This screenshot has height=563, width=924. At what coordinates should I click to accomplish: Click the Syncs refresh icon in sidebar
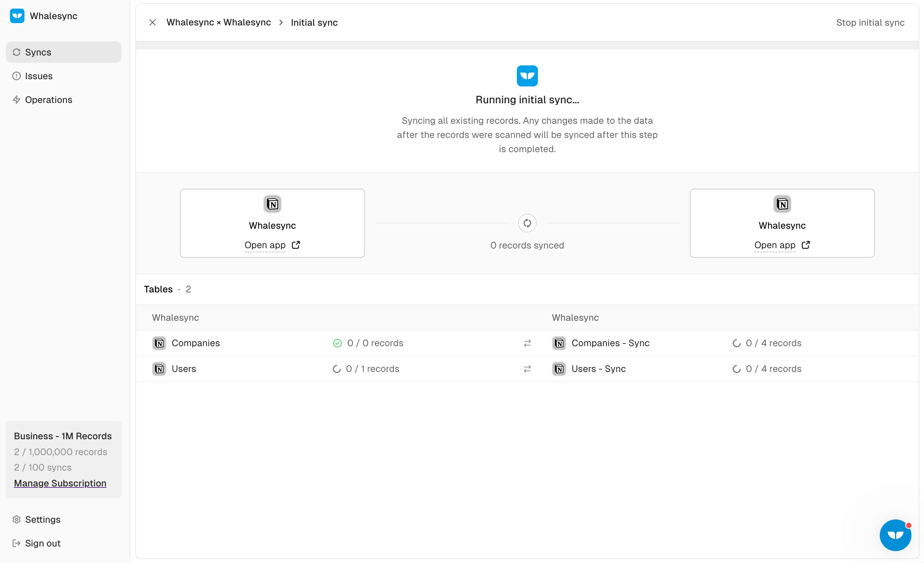click(x=17, y=52)
